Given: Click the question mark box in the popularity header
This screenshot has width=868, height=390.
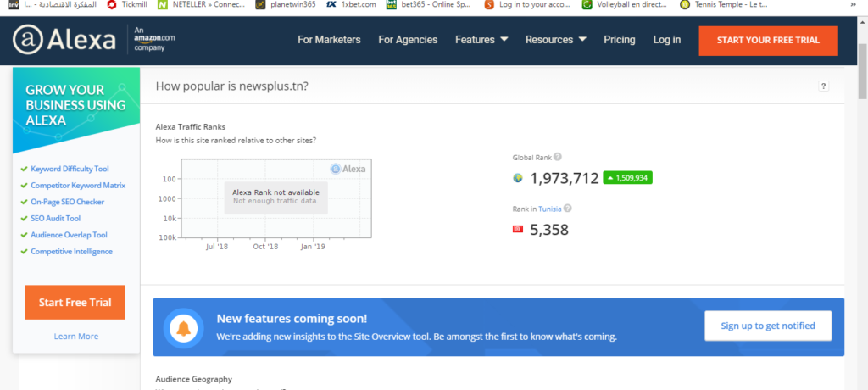Looking at the screenshot, I should 823,86.
